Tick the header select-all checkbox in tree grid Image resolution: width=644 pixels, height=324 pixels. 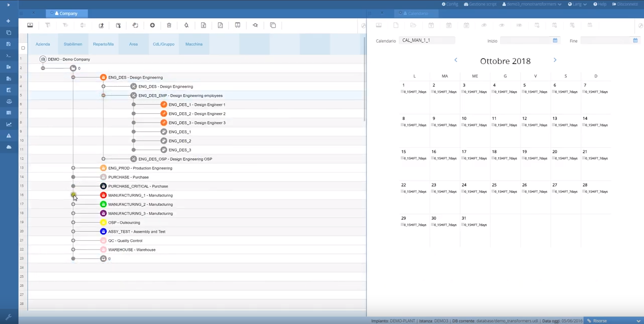[23, 48]
